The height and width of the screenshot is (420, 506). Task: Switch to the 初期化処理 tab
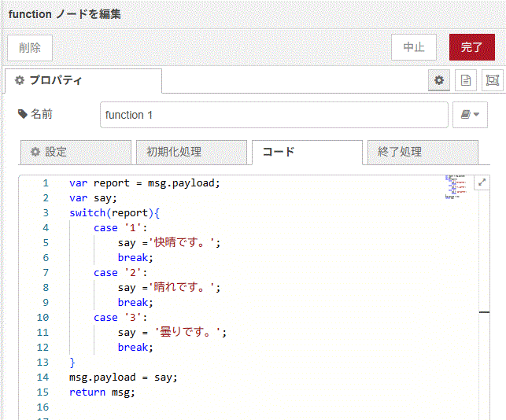(x=190, y=152)
